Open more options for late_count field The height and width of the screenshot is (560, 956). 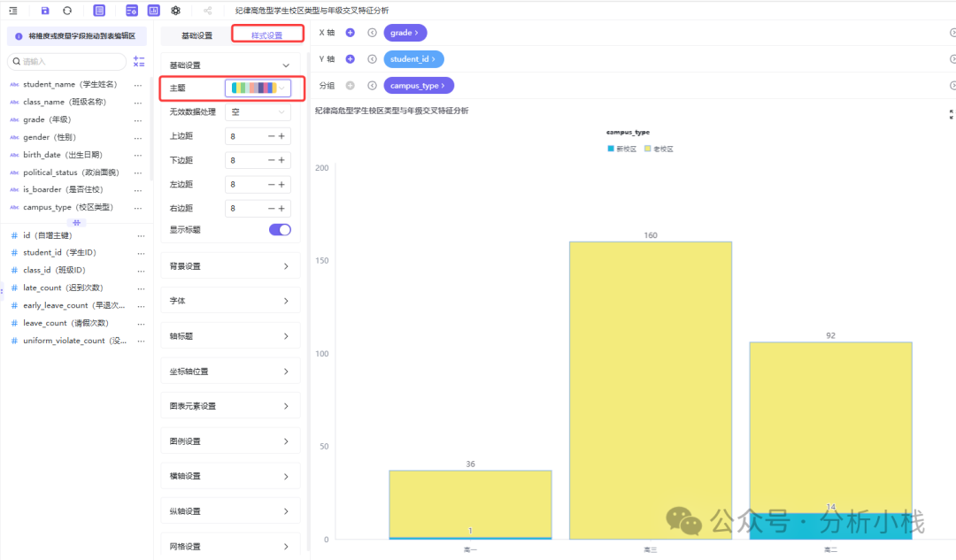[141, 288]
